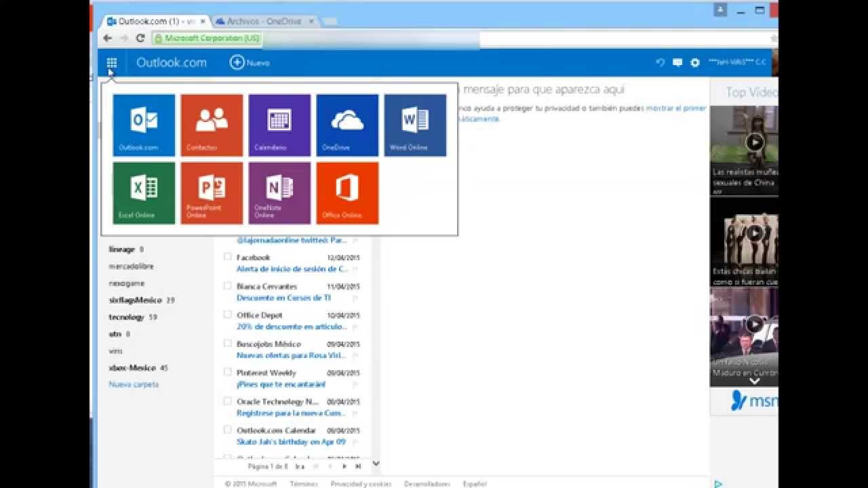Jump to last page of messages
Screen dimensions: 868x488
[x=358, y=466]
